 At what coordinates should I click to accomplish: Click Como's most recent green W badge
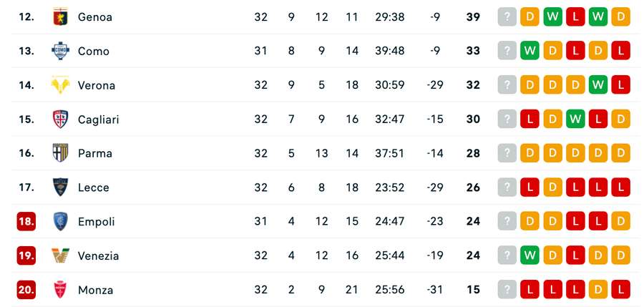pos(530,51)
